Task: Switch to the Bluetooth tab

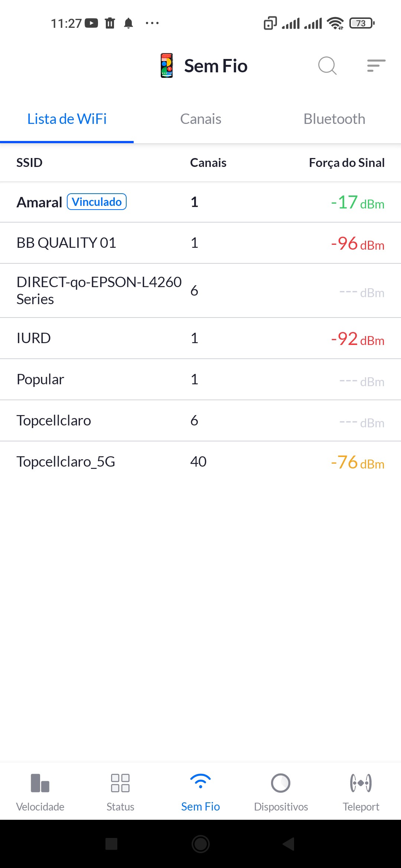Action: pos(334,119)
